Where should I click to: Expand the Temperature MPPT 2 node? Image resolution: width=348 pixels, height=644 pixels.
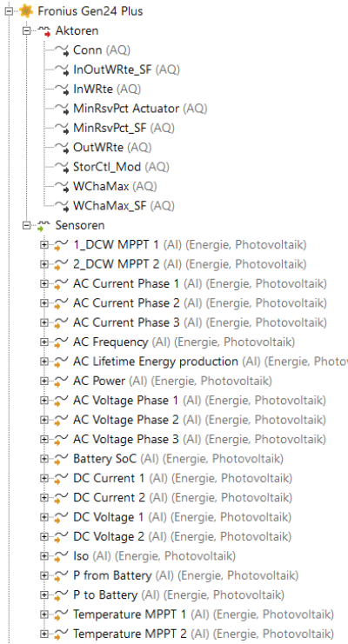pos(44,634)
